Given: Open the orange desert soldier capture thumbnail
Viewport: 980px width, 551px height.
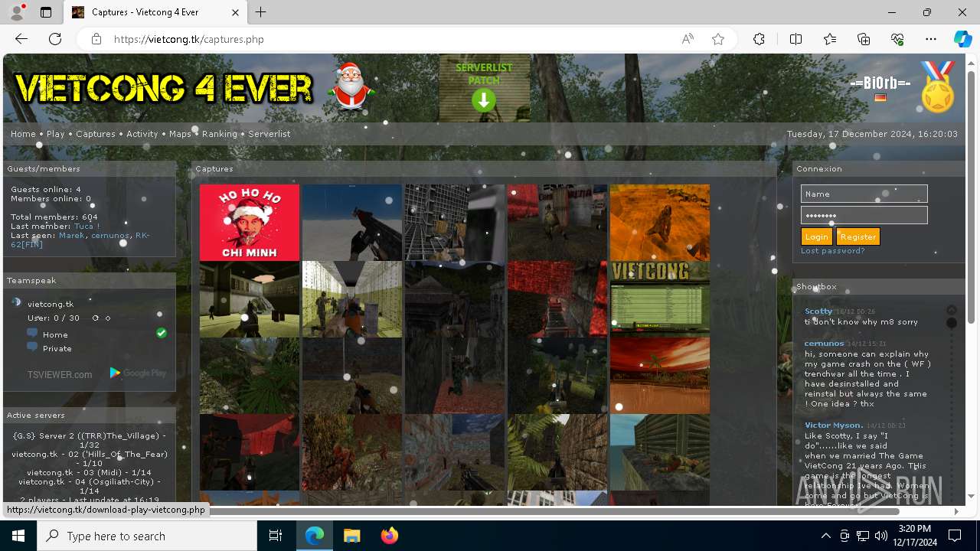Looking at the screenshot, I should click(660, 223).
